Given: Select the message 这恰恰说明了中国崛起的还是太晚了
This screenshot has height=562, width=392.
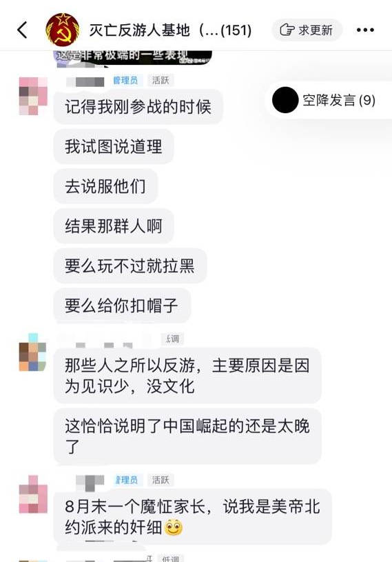Looking at the screenshot, I should click(x=187, y=436).
